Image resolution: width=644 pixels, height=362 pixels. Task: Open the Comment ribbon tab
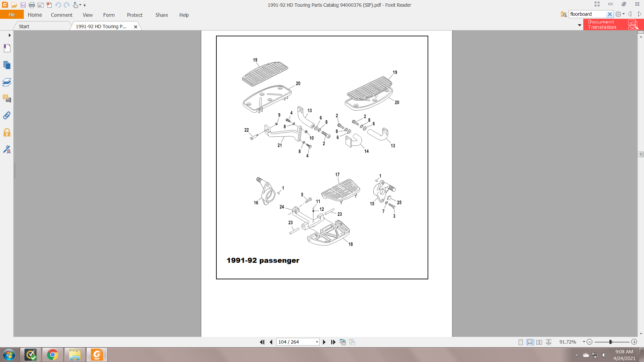[x=61, y=15]
